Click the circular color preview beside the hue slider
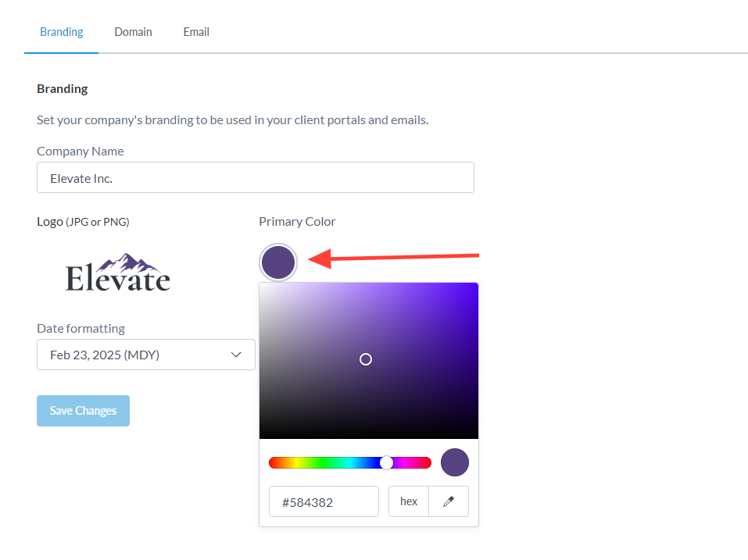Image resolution: width=748 pixels, height=560 pixels. (x=454, y=462)
